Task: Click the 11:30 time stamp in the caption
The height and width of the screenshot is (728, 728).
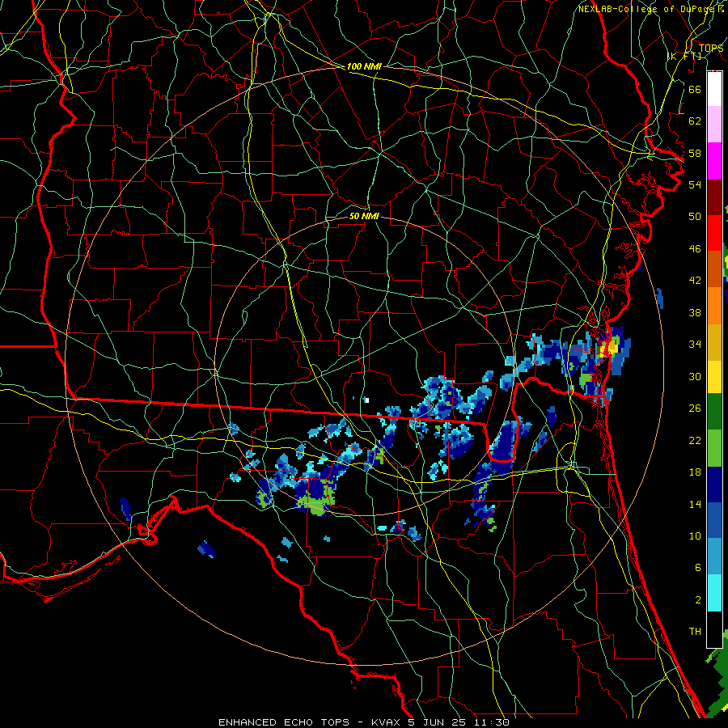Action: click(x=492, y=722)
